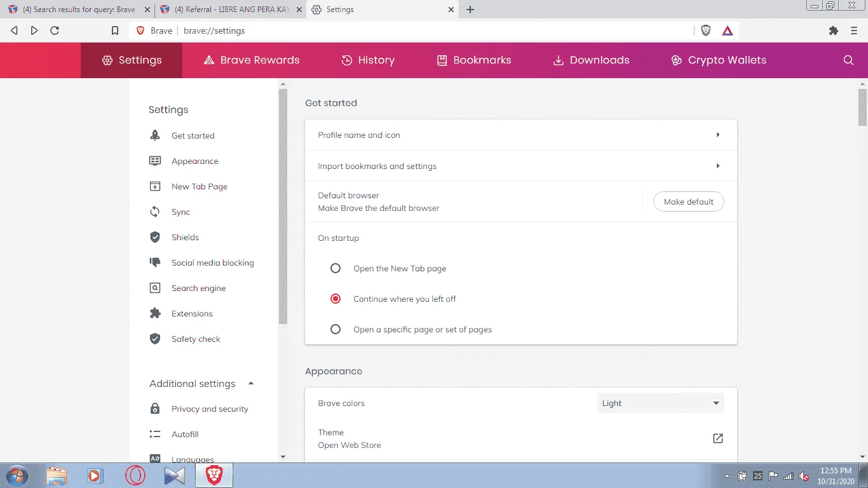Close the Search results for query tab
Viewport: 868px width, 488px height.
[x=146, y=10]
